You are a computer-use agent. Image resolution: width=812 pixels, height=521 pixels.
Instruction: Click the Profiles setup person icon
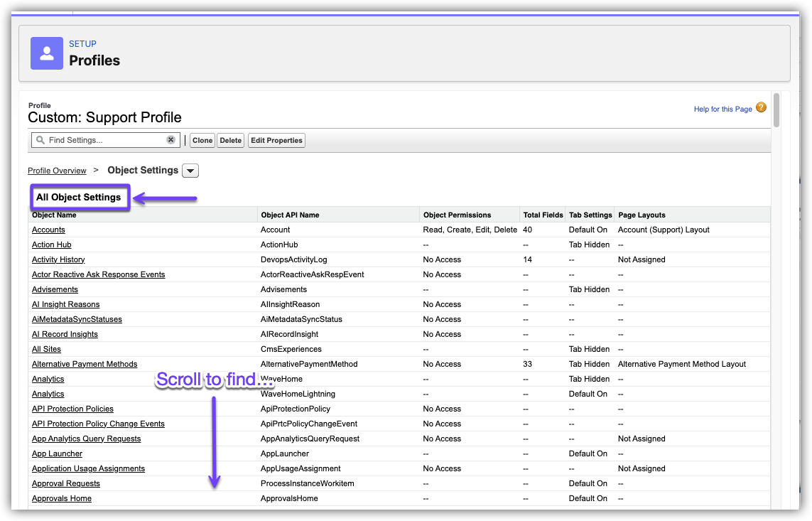click(47, 53)
